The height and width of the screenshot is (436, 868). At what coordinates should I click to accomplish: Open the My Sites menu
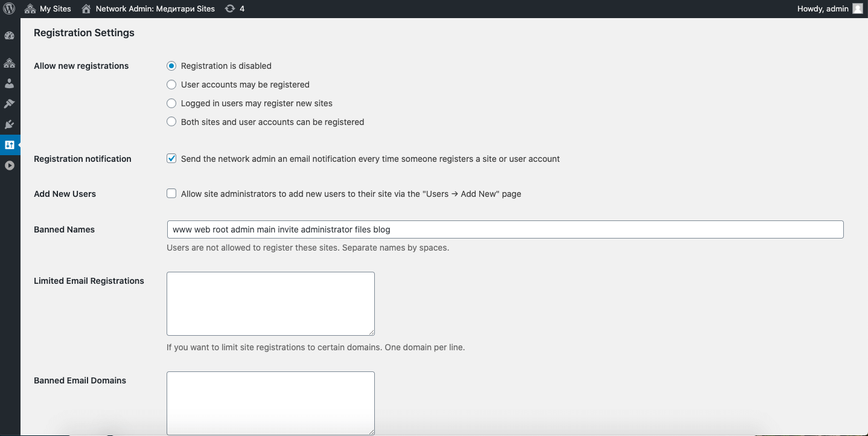point(48,8)
